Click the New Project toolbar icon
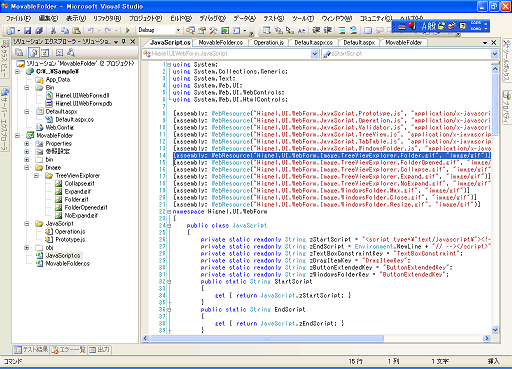 click(10, 31)
